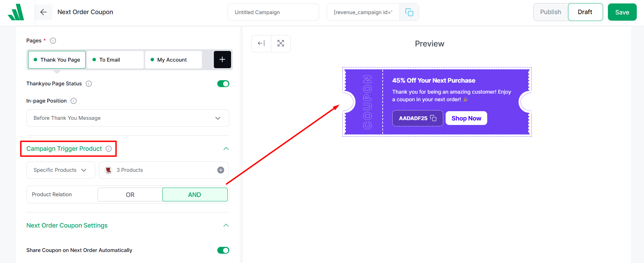This screenshot has height=263, width=644.
Task: Open the Campaign Trigger Product info icon
Action: (x=109, y=149)
